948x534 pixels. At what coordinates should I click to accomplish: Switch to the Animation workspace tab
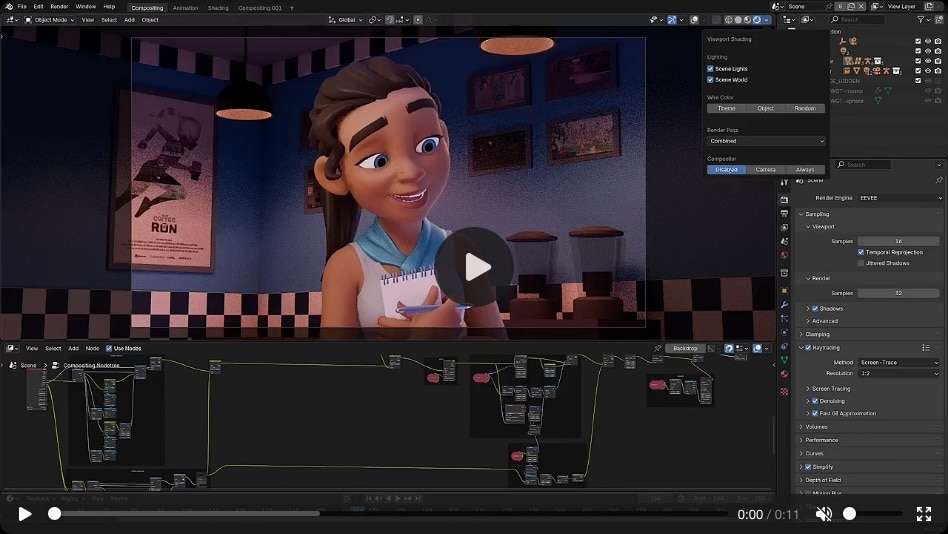[x=185, y=7]
